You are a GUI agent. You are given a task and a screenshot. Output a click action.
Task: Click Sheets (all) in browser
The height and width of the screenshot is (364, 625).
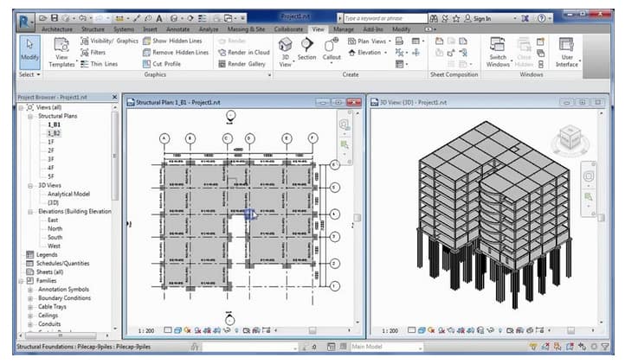tap(50, 272)
